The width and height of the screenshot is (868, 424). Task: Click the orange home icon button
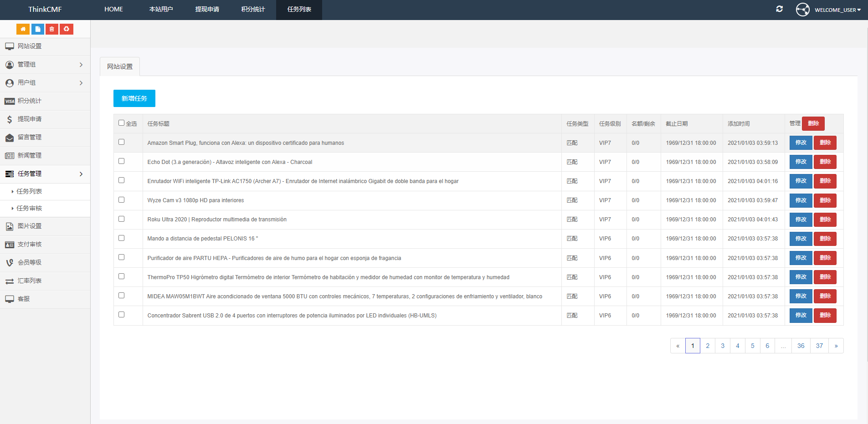point(23,29)
